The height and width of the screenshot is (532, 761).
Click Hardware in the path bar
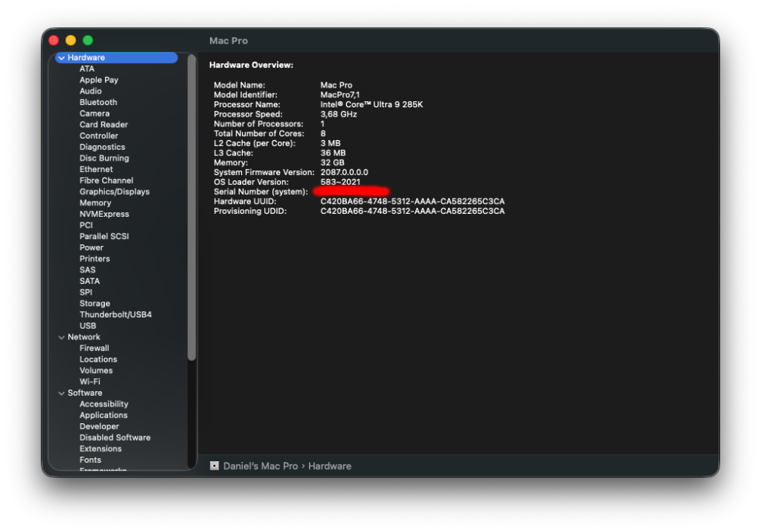point(330,466)
